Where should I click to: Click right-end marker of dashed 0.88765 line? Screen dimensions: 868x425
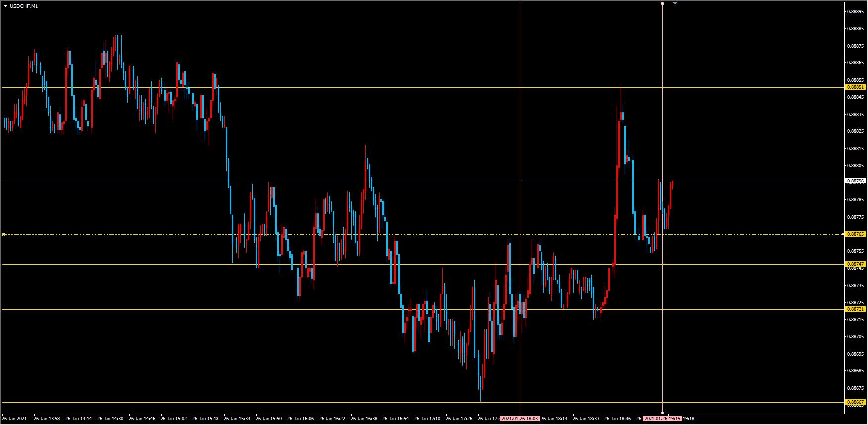[843, 234]
